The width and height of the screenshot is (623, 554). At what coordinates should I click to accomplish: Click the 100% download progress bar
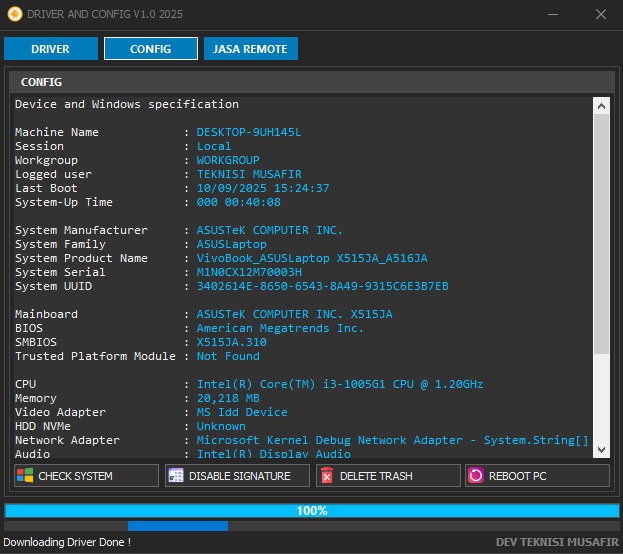[x=312, y=511]
